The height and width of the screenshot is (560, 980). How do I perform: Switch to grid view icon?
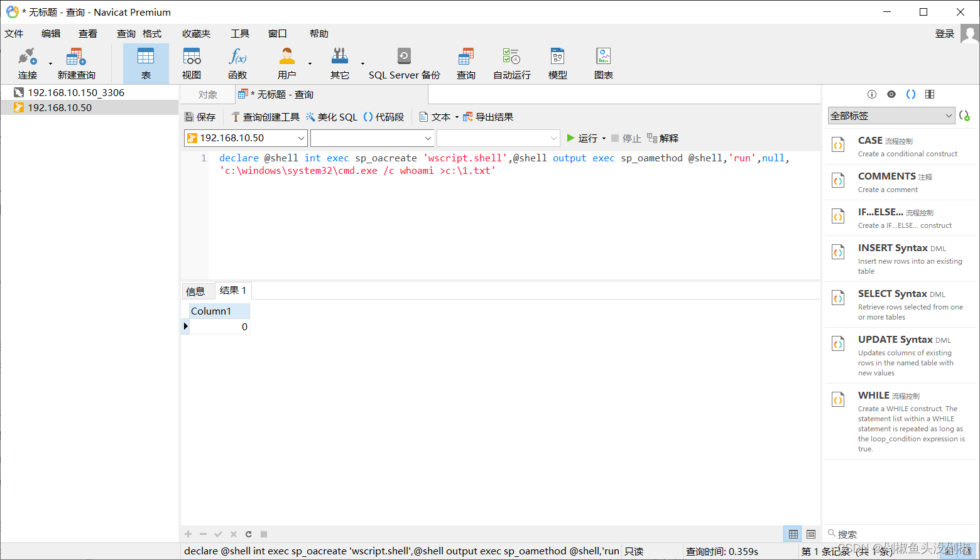(793, 534)
